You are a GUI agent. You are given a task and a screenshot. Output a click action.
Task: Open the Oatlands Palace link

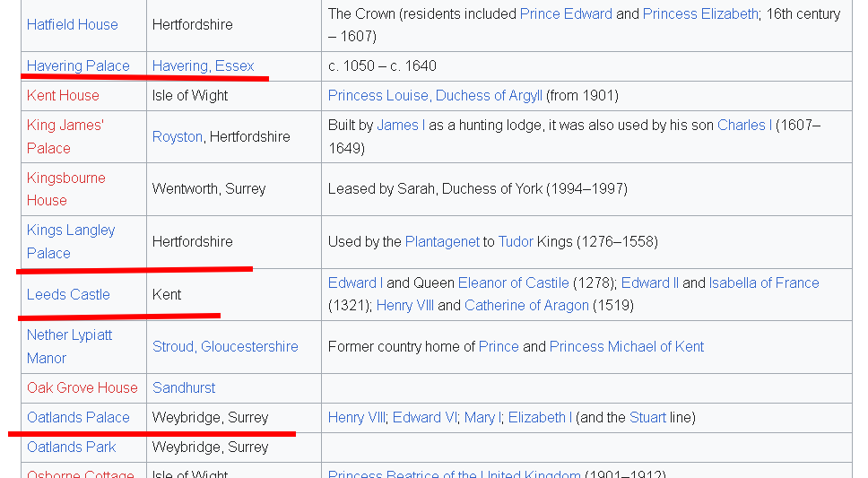78,418
